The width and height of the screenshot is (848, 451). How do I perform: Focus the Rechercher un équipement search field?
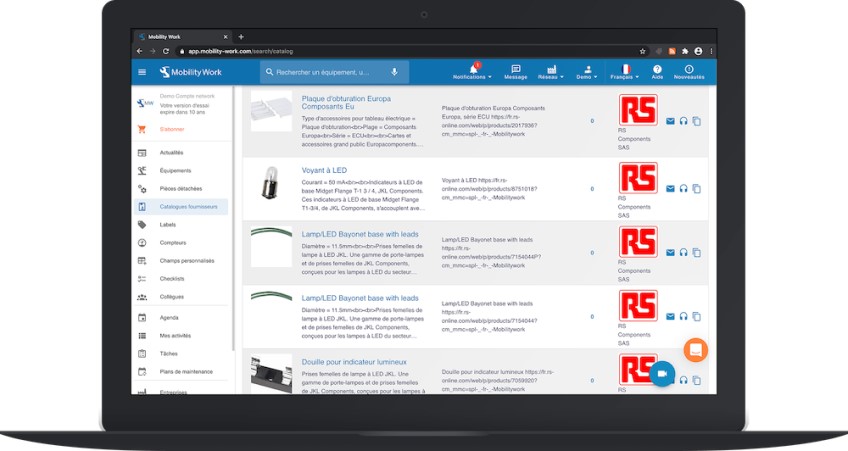click(334, 72)
